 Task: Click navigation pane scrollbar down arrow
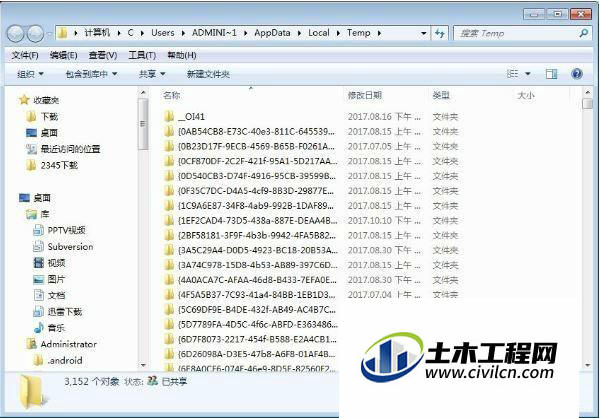pyautogui.click(x=143, y=365)
